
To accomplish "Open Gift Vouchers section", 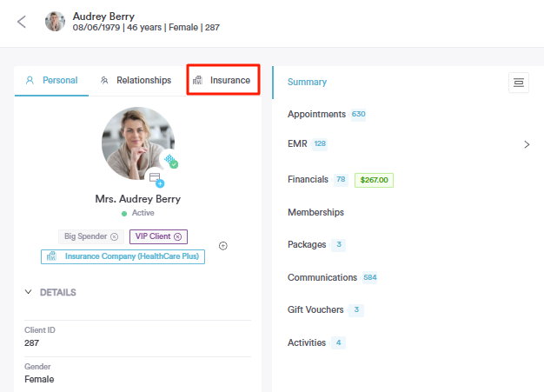I will pos(315,309).
